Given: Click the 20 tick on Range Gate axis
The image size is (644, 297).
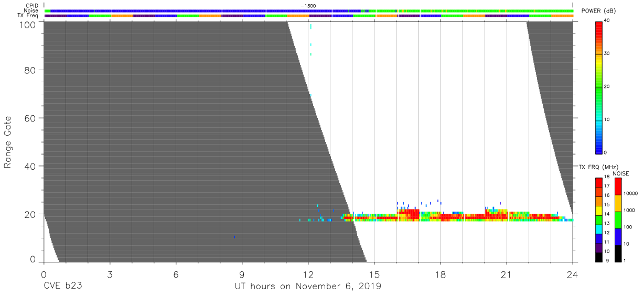Looking at the screenshot, I should (x=29, y=214).
